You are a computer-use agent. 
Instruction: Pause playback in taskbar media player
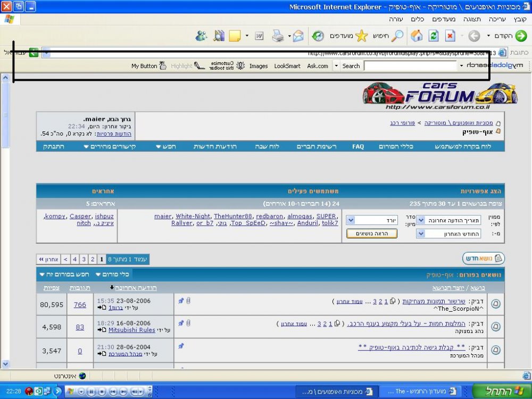coord(92,391)
